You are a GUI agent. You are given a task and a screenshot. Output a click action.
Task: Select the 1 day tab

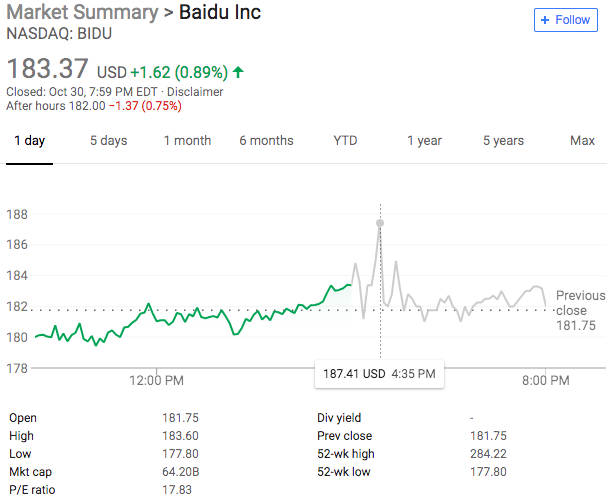pyautogui.click(x=29, y=141)
